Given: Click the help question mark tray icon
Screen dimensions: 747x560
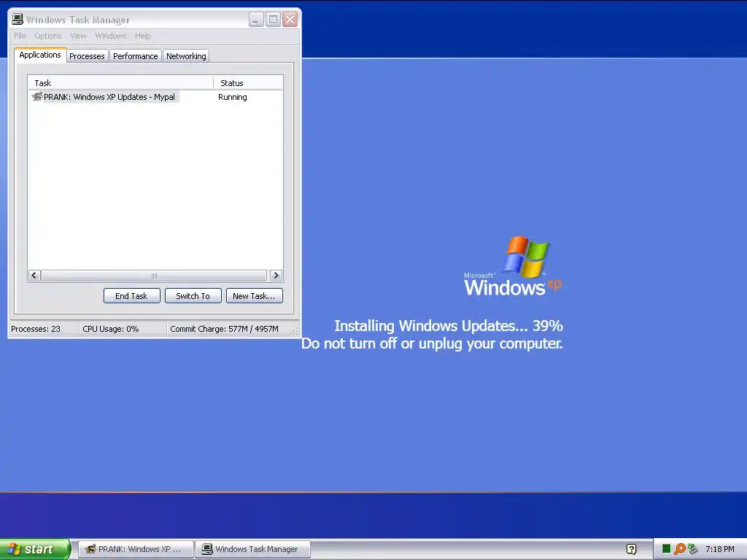Looking at the screenshot, I should click(631, 549).
